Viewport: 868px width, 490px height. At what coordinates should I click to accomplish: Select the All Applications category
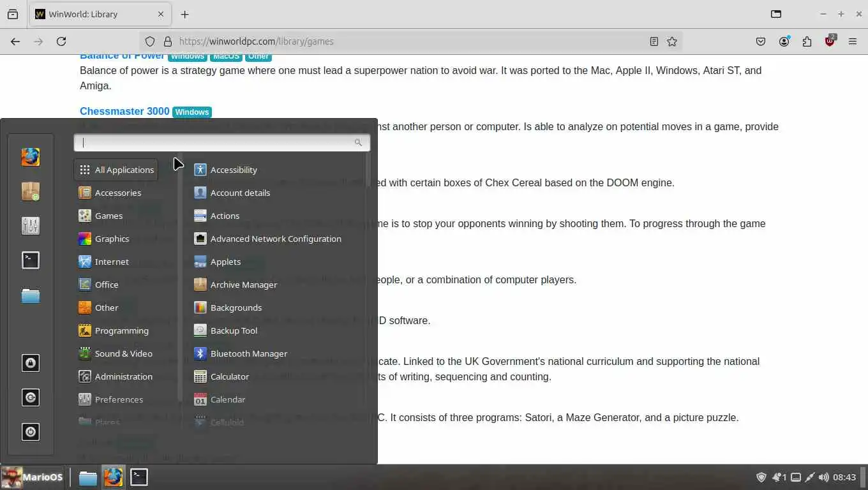coord(116,170)
